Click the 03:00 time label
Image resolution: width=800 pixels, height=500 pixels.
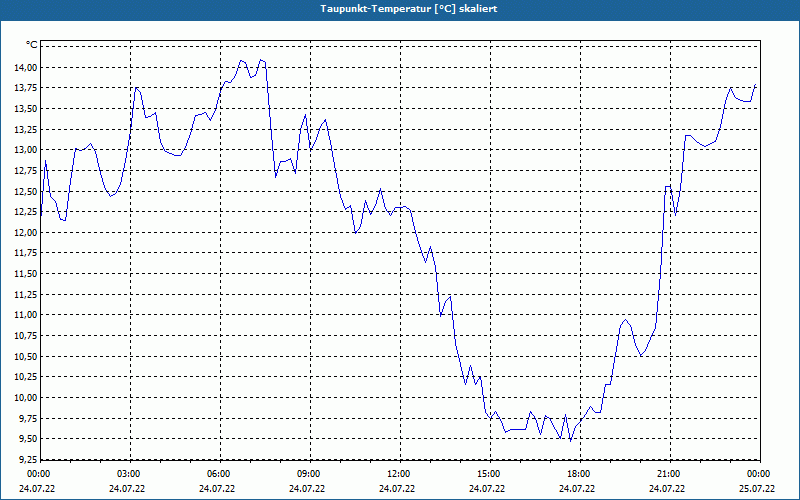point(129,474)
